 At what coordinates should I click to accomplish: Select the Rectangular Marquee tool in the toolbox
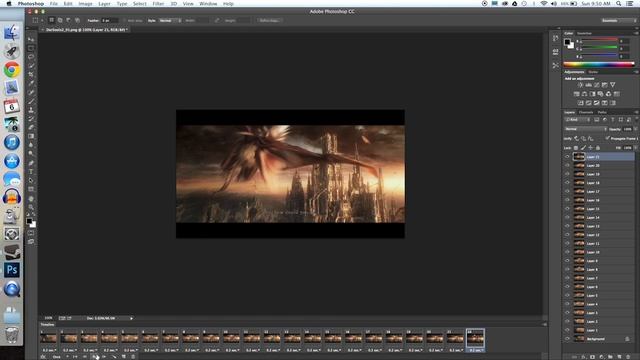click(x=31, y=48)
